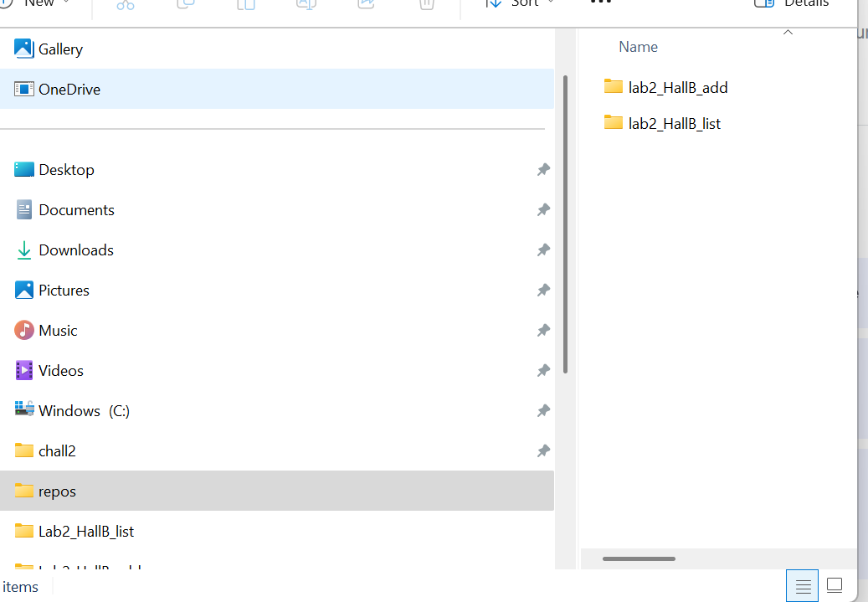This screenshot has height=602, width=868.
Task: Open the Documents folder
Action: tap(76, 209)
